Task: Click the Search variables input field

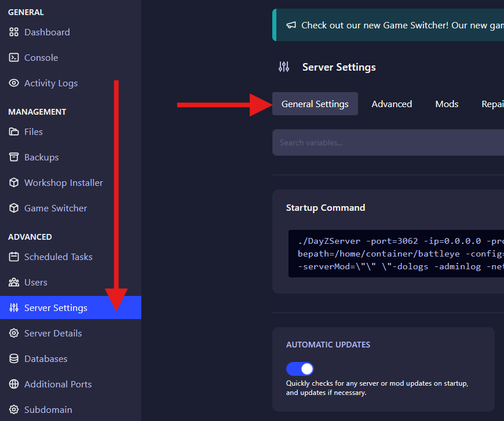Action: click(388, 142)
